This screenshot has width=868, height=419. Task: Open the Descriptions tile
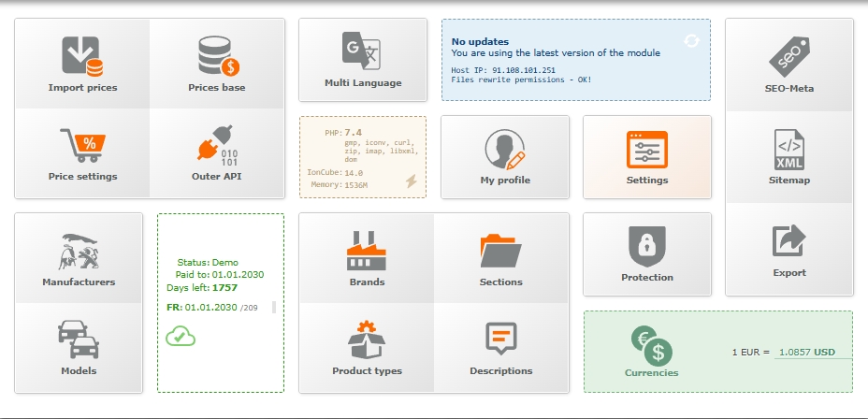(x=501, y=347)
